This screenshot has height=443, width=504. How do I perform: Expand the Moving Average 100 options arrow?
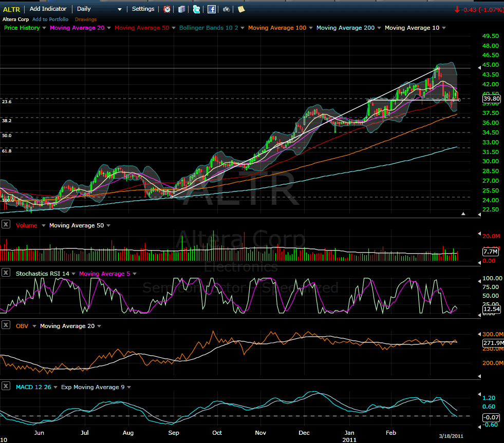311,28
